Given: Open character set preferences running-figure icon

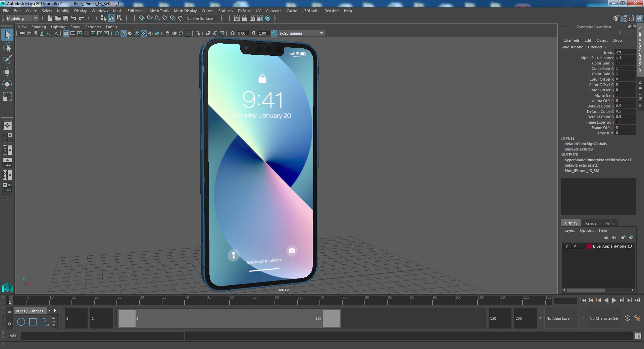Looking at the screenshot, I should click(x=637, y=318).
